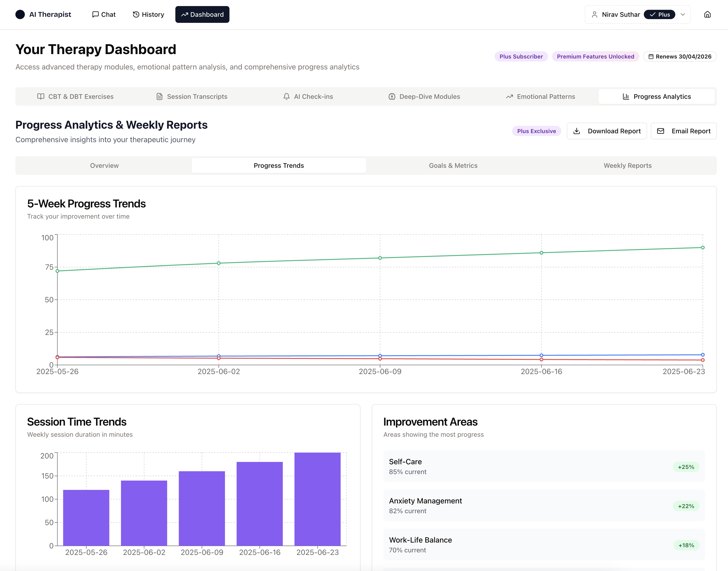Open the History page

click(149, 14)
